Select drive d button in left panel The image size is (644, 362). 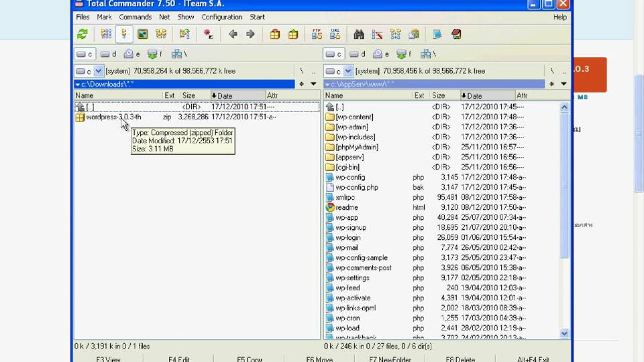point(108,54)
